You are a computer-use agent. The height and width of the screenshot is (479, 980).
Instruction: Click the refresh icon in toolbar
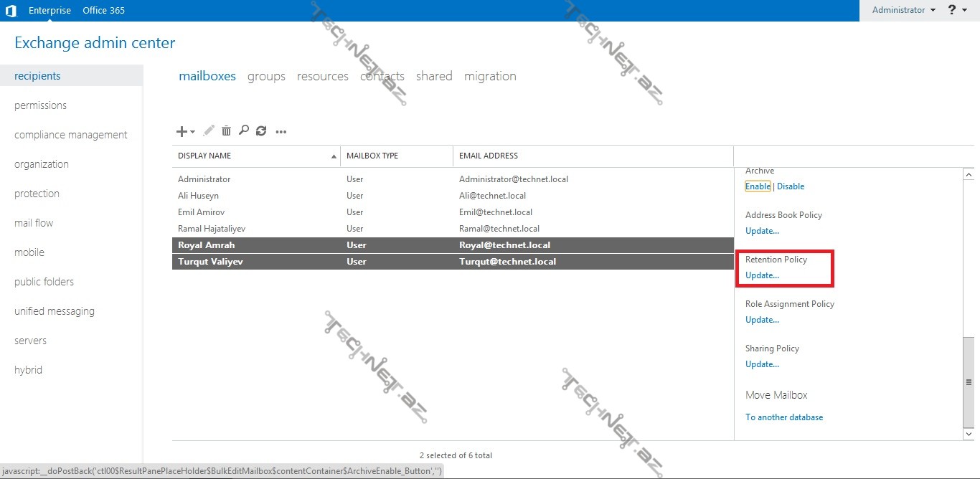click(261, 131)
